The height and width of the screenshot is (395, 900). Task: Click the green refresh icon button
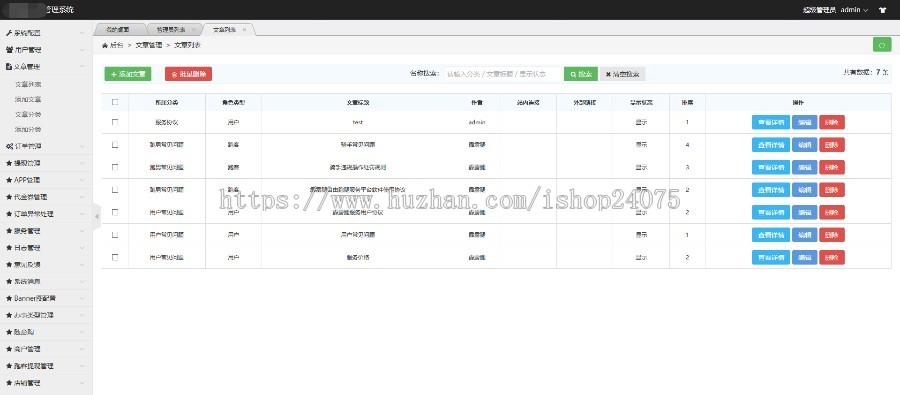coord(882,45)
